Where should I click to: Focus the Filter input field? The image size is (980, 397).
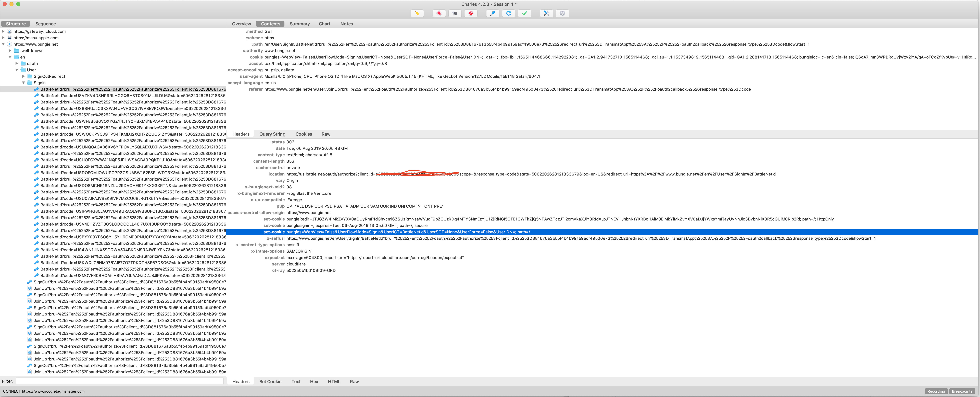coord(119,381)
